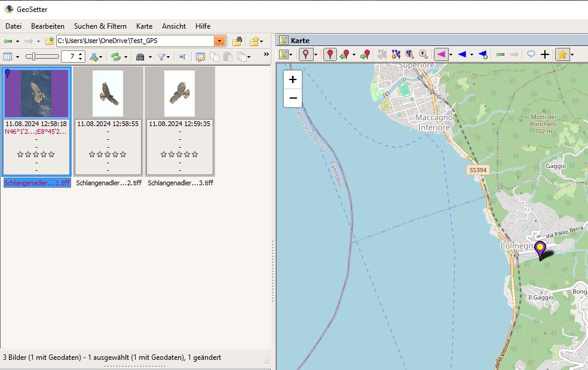Image resolution: width=588 pixels, height=370 pixels.
Task: Click the go up one folder icon
Action: [x=50, y=41]
